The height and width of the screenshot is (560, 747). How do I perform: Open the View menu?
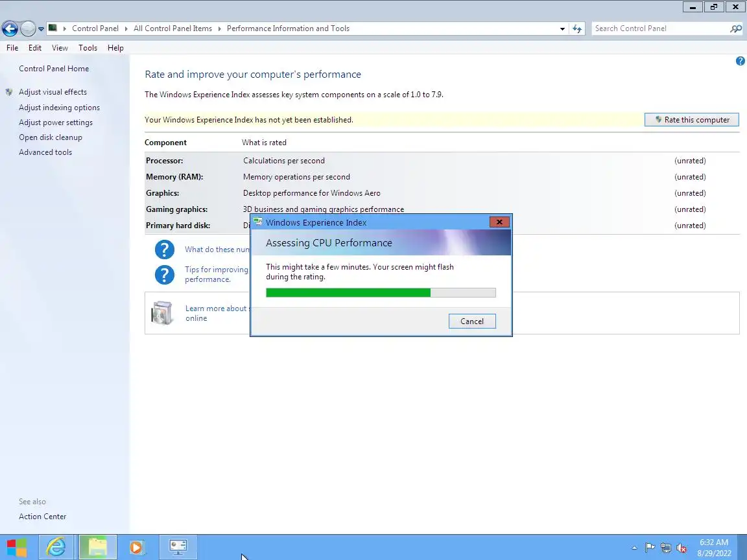pos(60,47)
